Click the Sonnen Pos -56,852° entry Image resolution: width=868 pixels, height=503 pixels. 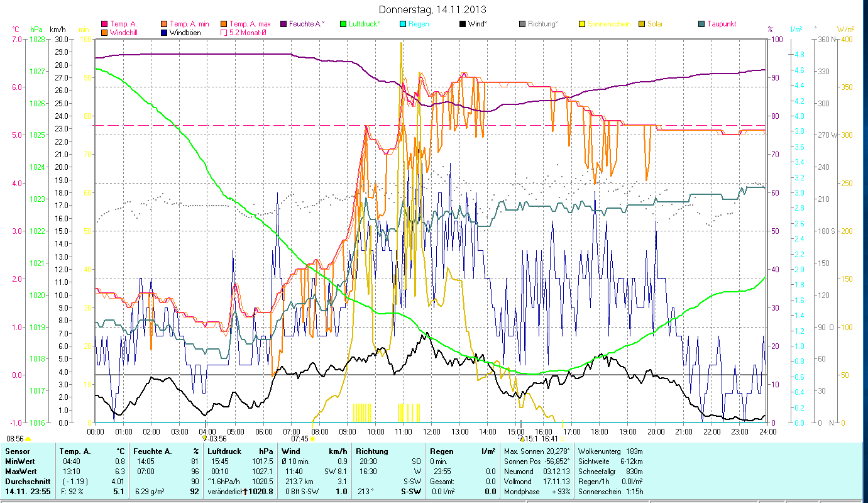(537, 461)
